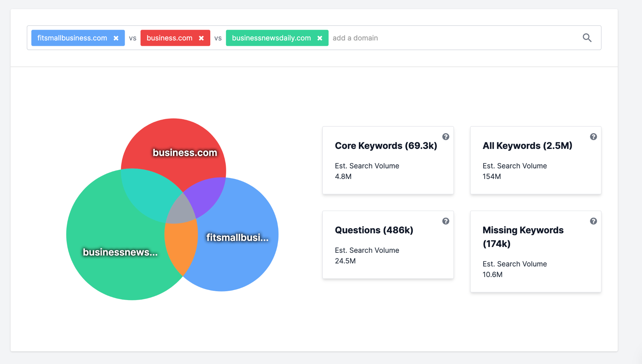Open Missing Keywords (174k) card
Image resolution: width=642 pixels, height=364 pixels.
pos(536,251)
